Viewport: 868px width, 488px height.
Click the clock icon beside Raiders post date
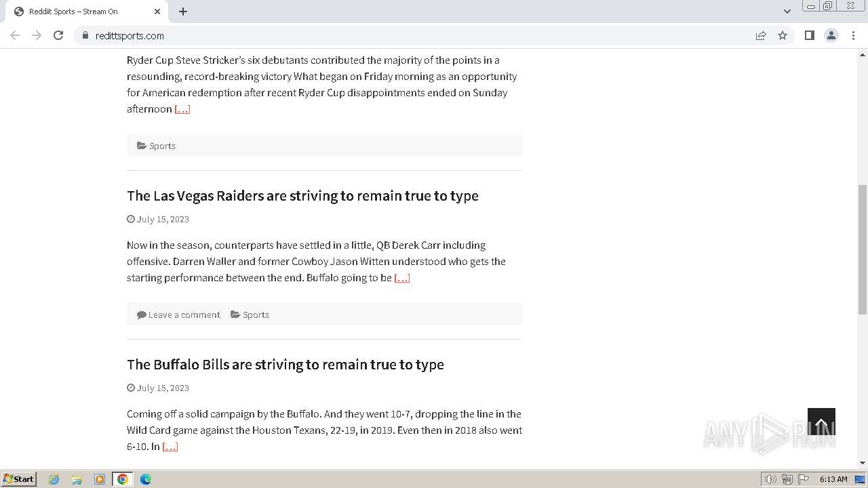tap(131, 219)
